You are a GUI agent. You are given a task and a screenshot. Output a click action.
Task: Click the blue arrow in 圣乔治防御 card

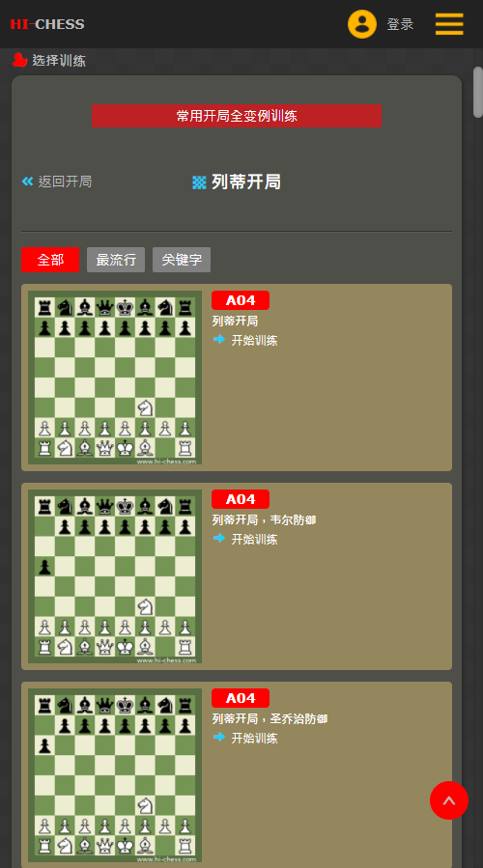tap(219, 737)
